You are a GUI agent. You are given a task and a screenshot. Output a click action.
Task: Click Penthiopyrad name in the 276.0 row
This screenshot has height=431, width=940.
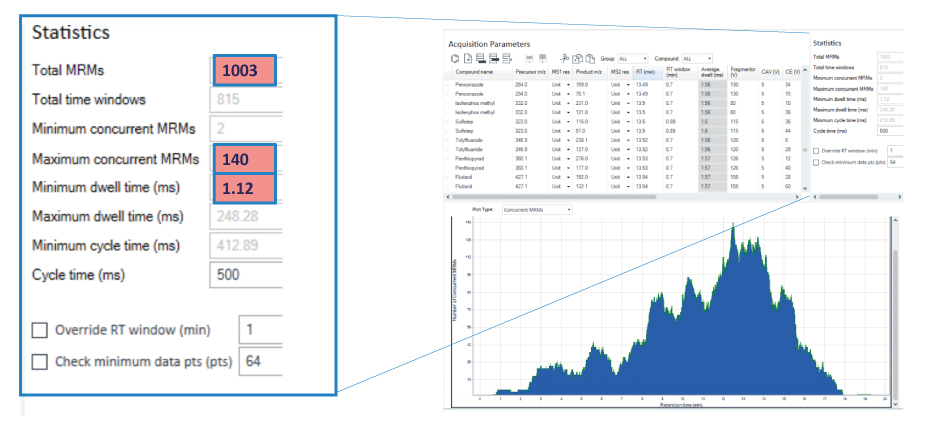point(469,158)
